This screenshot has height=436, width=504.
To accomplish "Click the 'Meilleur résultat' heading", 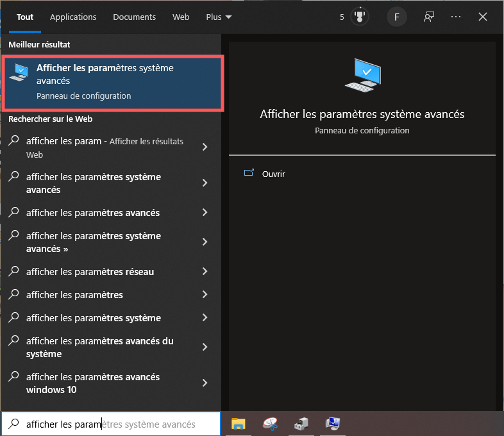I will [x=39, y=44].
